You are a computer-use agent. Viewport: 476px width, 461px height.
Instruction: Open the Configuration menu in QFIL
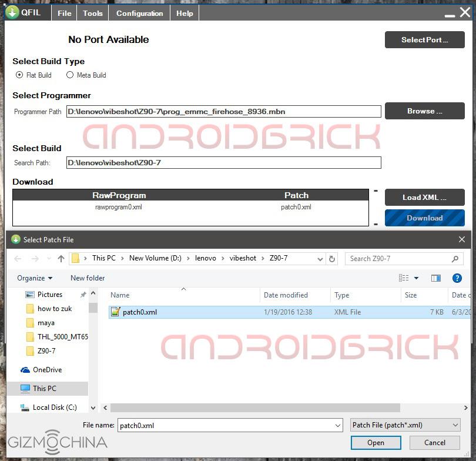pos(140,12)
